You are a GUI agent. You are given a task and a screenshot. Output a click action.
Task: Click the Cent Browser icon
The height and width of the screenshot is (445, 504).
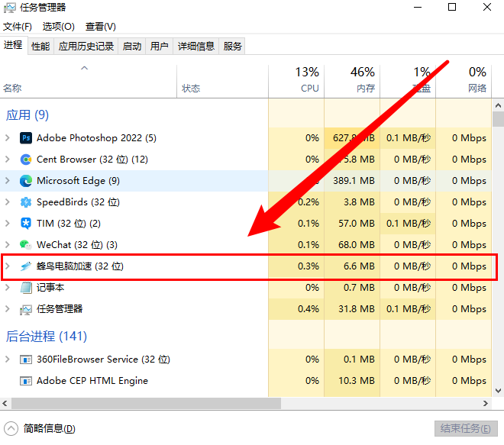click(26, 160)
